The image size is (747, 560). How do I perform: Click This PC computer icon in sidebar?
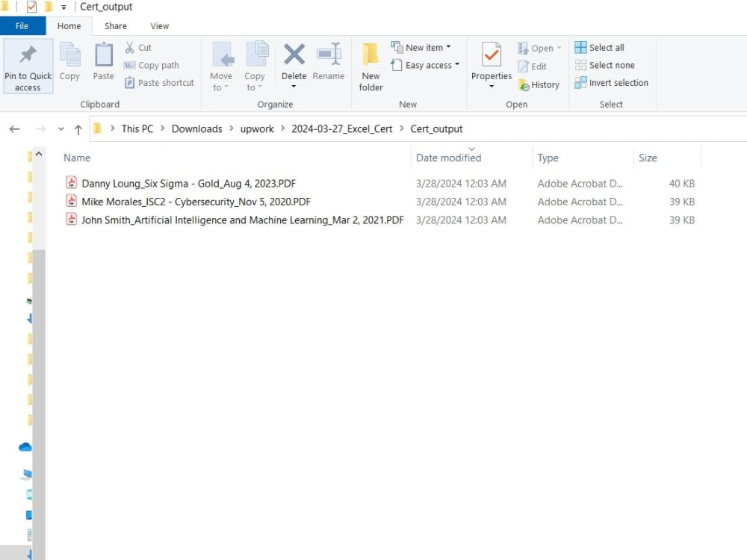(27, 474)
